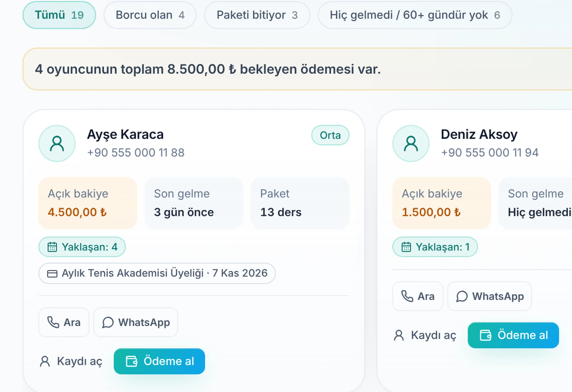Screen dimensions: 572x392
Task: Open the Yaklaşan: 1 upcoming chip
Action: pos(435,247)
